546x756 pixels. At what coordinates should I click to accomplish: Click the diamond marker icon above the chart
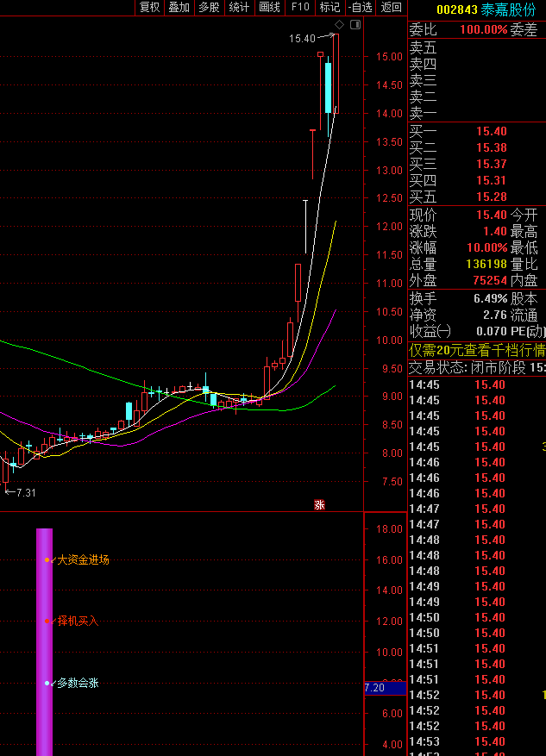(340, 25)
